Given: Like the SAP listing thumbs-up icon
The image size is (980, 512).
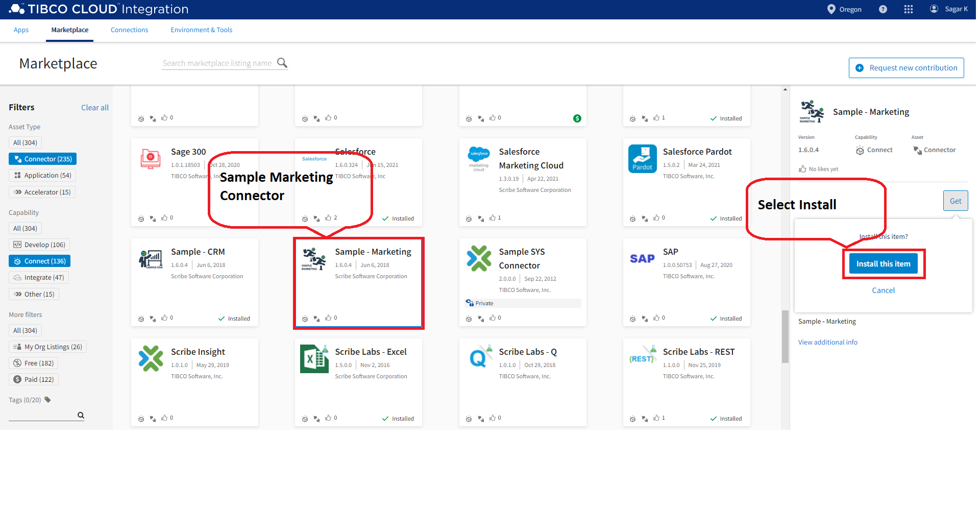Looking at the screenshot, I should pyautogui.click(x=656, y=318).
